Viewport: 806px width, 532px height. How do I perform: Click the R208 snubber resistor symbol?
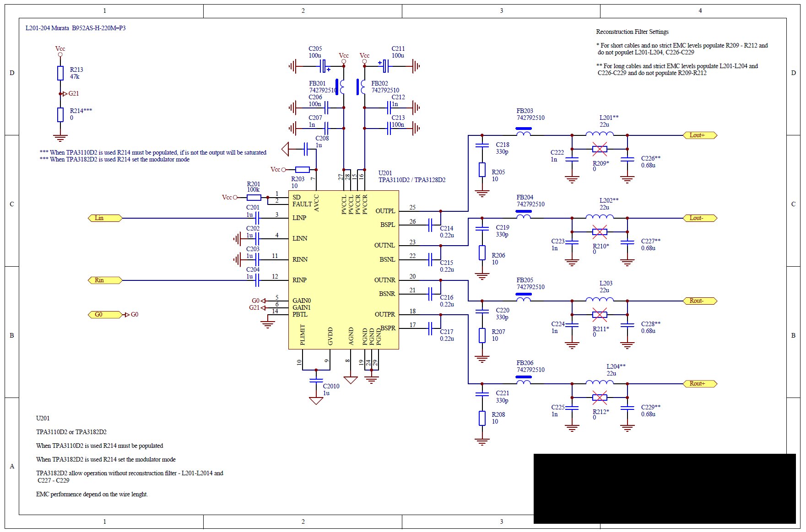point(482,418)
